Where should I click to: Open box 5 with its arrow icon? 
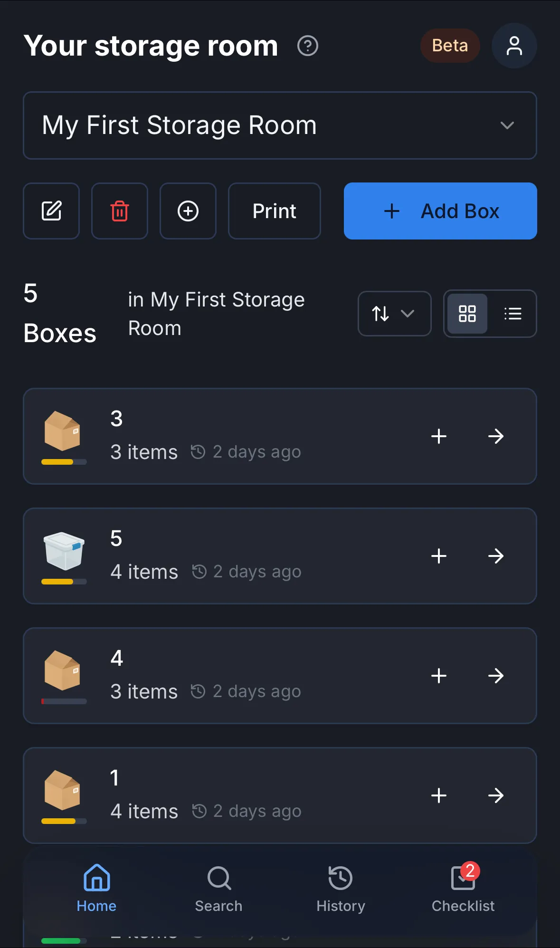(x=496, y=556)
